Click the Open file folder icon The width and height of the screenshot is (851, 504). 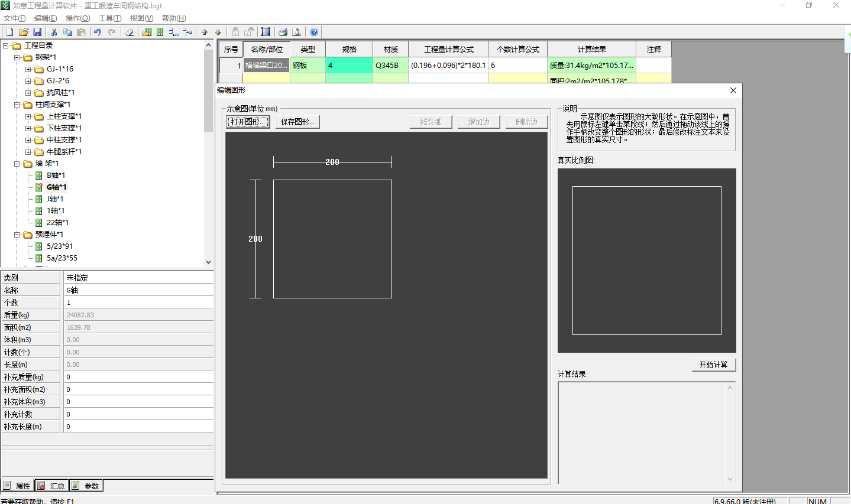[24, 32]
